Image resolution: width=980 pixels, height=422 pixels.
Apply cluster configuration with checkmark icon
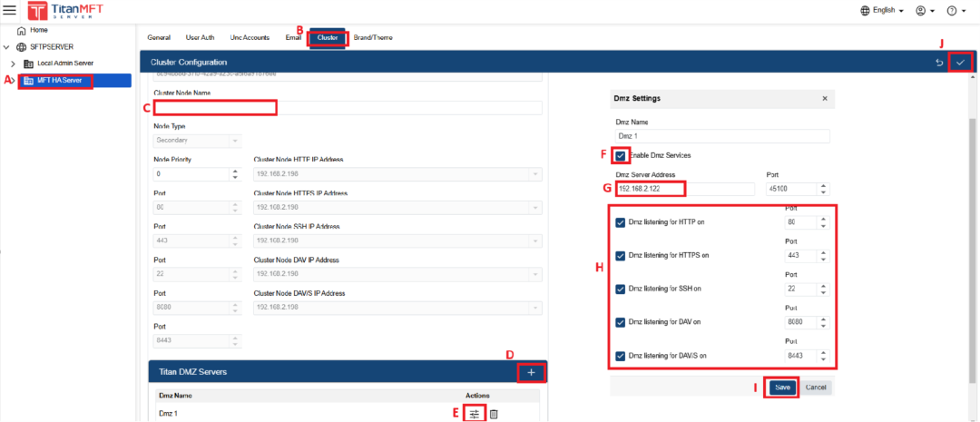960,62
